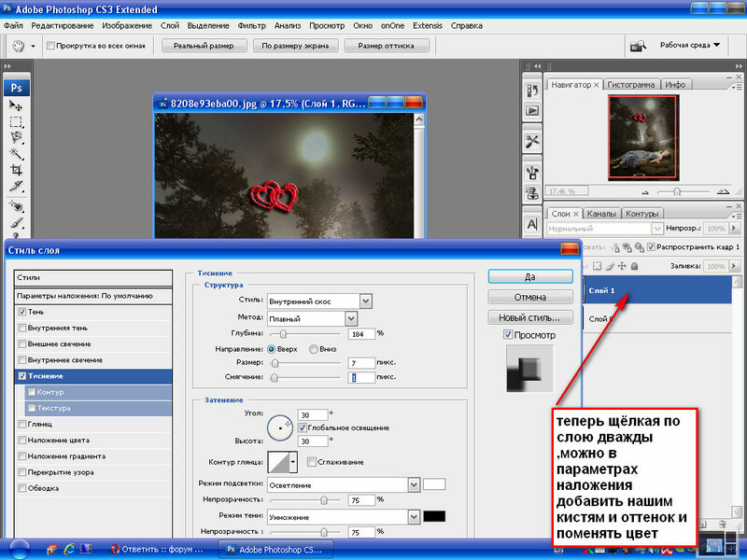The width and height of the screenshot is (747, 560).
Task: Click the Да button
Action: pyautogui.click(x=530, y=276)
